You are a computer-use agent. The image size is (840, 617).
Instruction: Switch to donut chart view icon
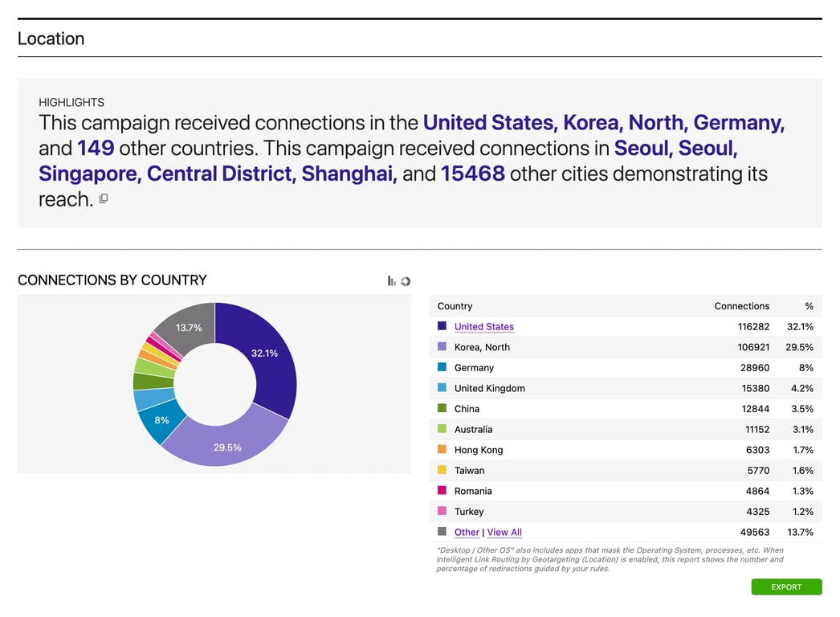pyautogui.click(x=406, y=281)
